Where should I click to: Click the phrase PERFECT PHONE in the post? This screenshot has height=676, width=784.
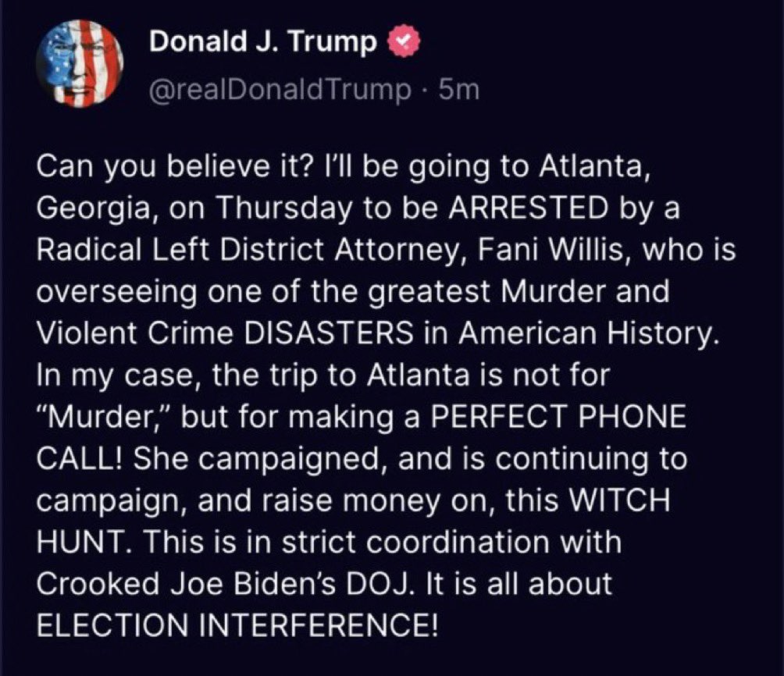558,416
